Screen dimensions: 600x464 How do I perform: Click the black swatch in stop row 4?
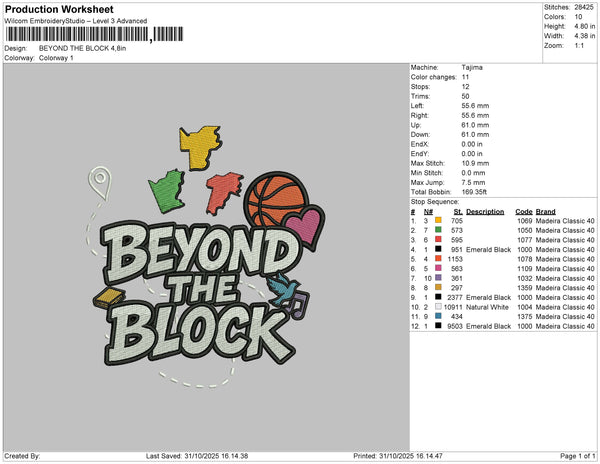pos(438,249)
